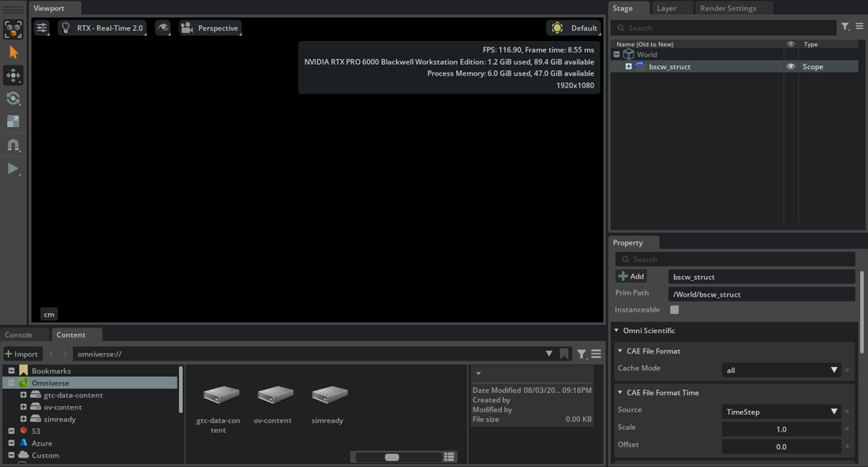Collapse the CAE File Format Time section
The height and width of the screenshot is (467, 868).
pyautogui.click(x=620, y=392)
